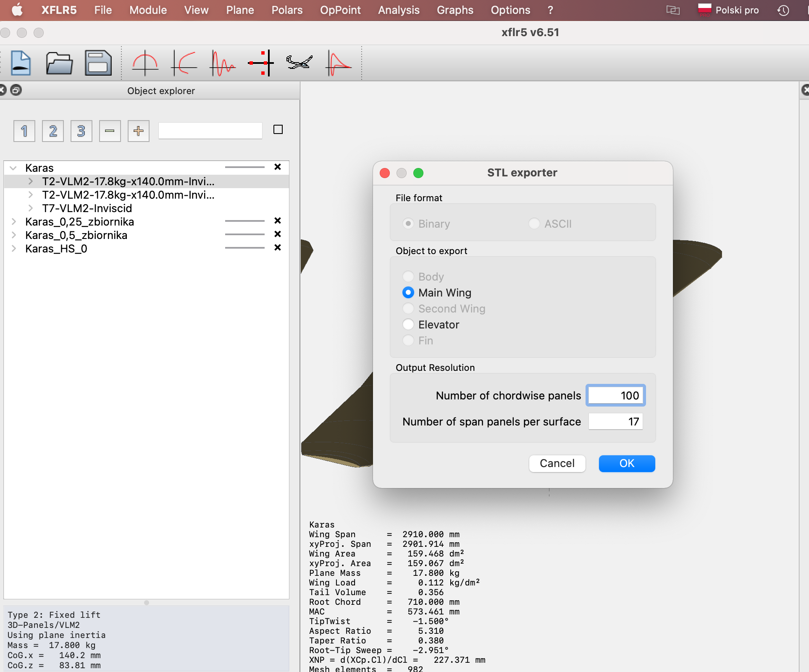
Task: Open Direct Foil Design toolbar icon
Action: (x=145, y=63)
